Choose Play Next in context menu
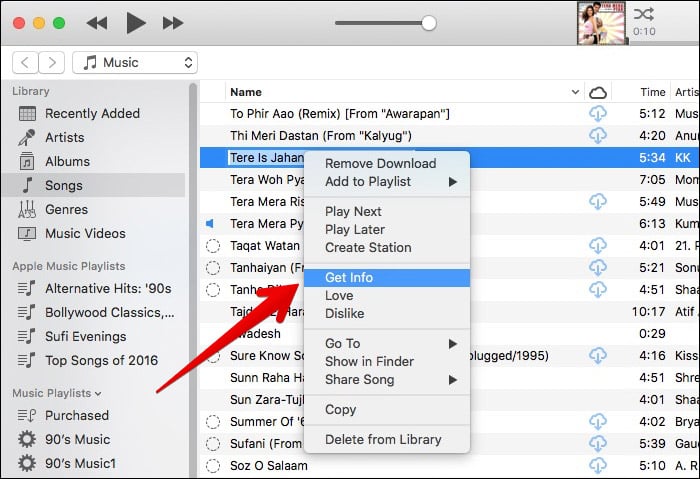The image size is (700, 479). point(387,212)
